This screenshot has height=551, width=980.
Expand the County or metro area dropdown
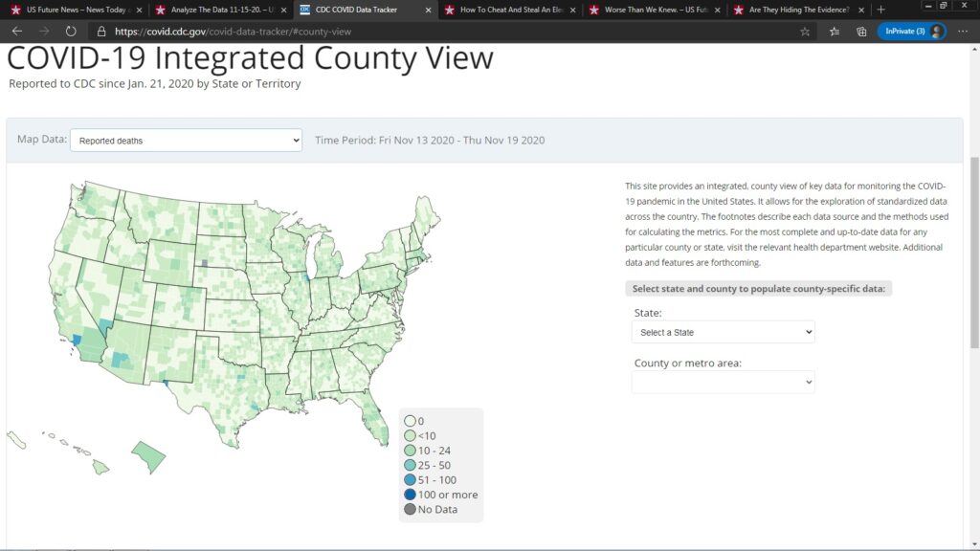click(x=723, y=382)
